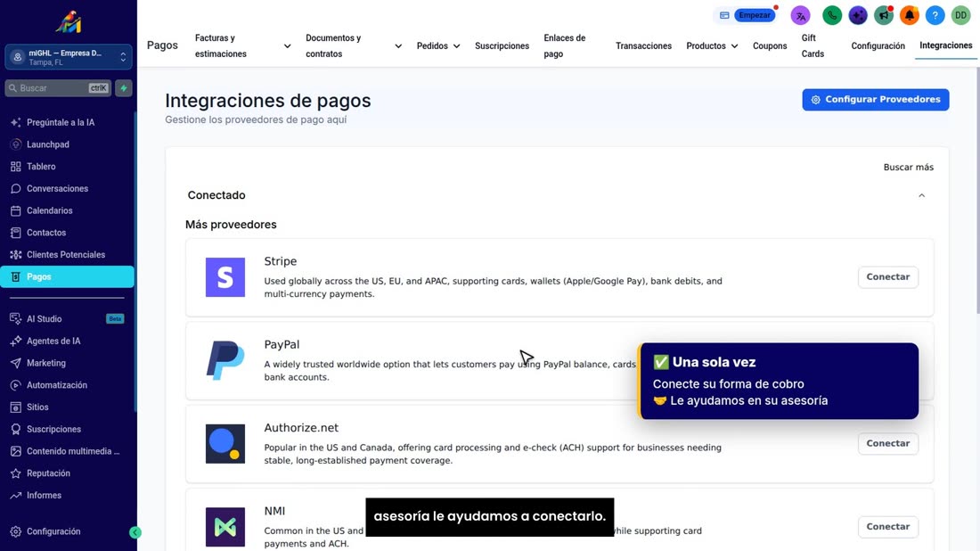Click the Integraciones de pagos heading
The width and height of the screenshot is (980, 551).
267,101
